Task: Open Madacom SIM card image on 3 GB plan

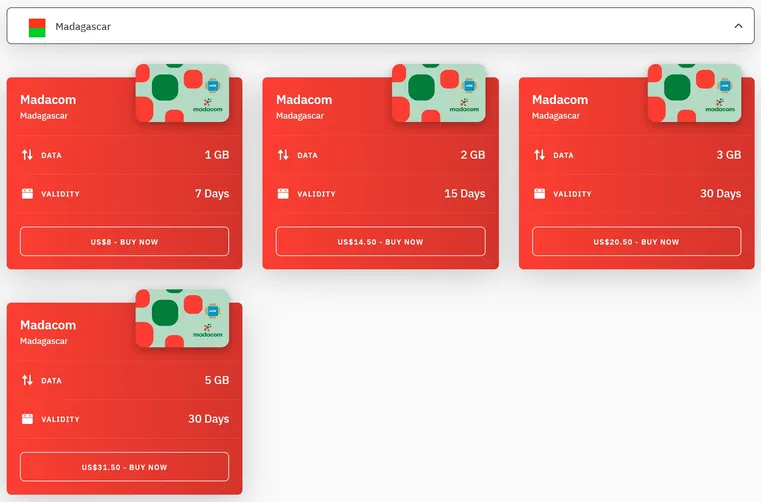Action: click(x=695, y=93)
